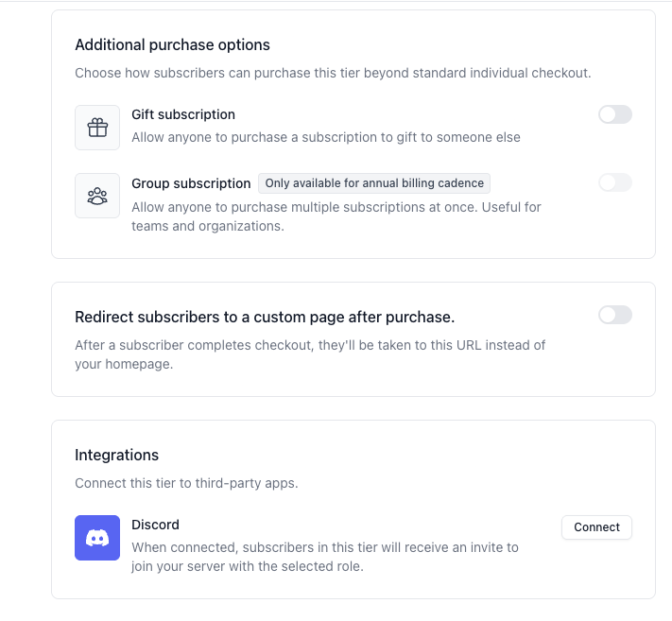
Task: Click the third-party apps subtitle
Action: click(186, 483)
